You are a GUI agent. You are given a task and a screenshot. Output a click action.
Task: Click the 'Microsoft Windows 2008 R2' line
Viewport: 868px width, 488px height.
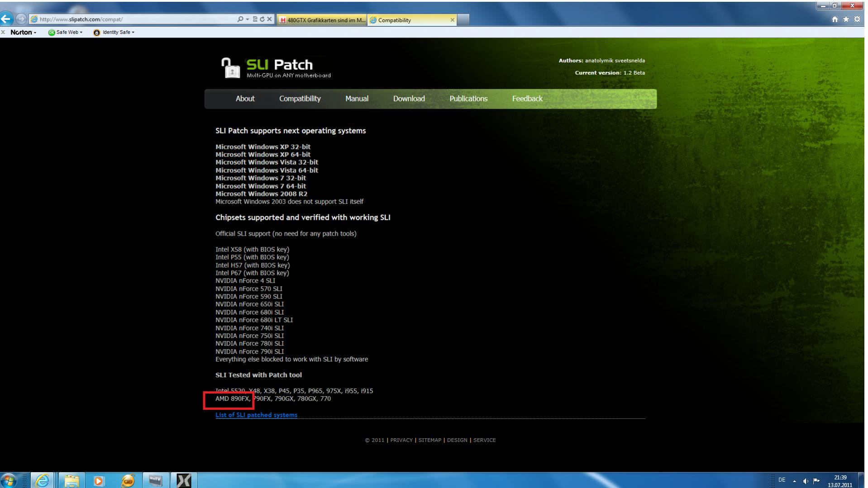(261, 194)
